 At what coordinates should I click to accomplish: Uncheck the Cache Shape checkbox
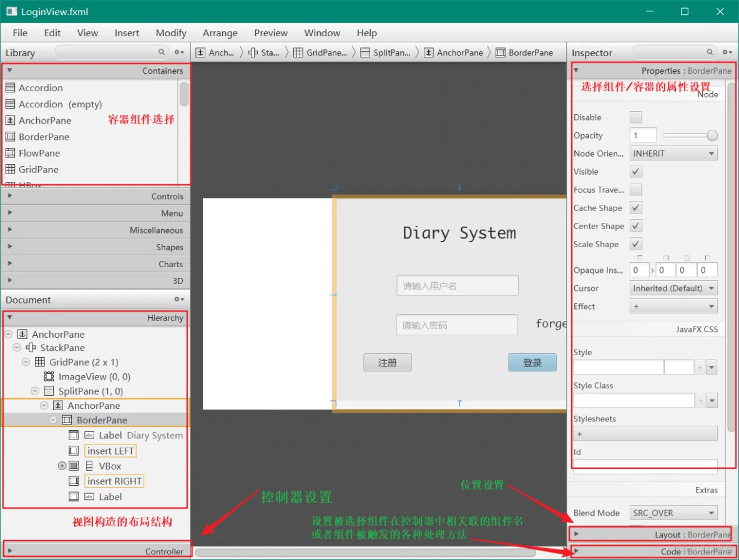[x=636, y=207]
